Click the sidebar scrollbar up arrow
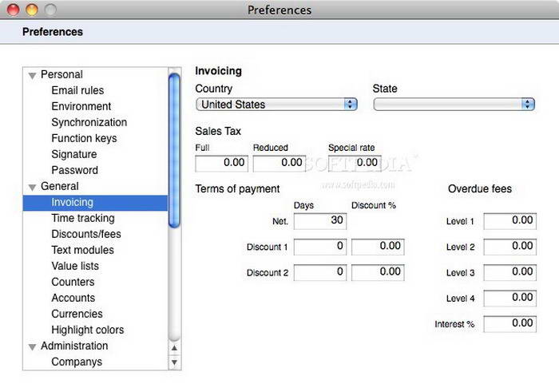 click(x=175, y=348)
